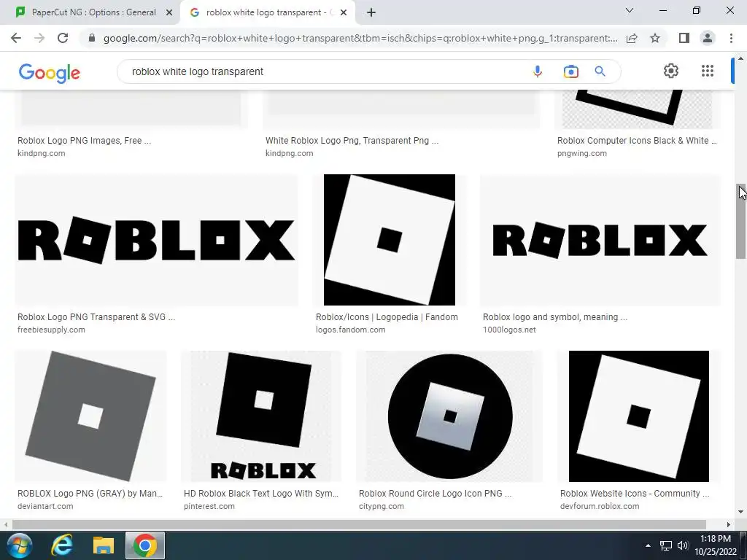Reload the current page
Viewport: 747px width, 560px height.
[x=63, y=38]
